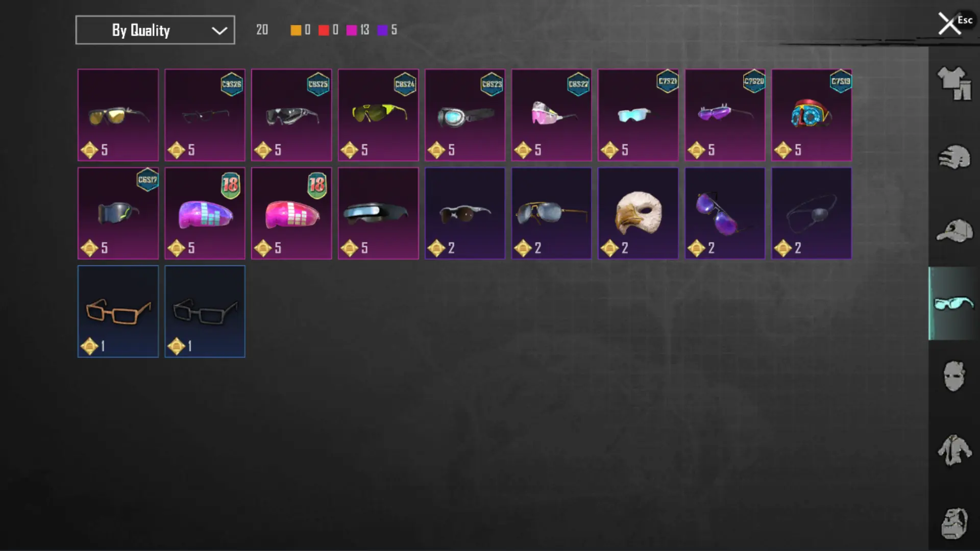
Task: Pick the yellow visor C6S24 glasses
Action: pyautogui.click(x=378, y=115)
